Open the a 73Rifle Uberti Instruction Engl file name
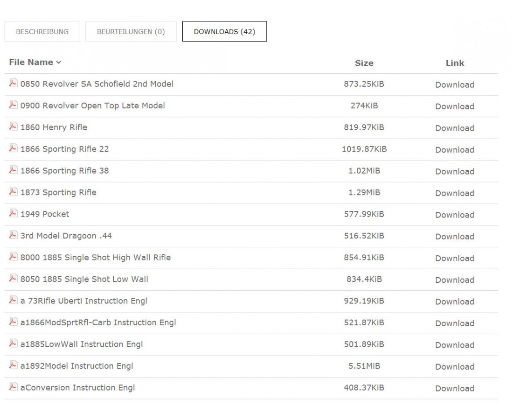The image size is (513, 420). [x=83, y=301]
